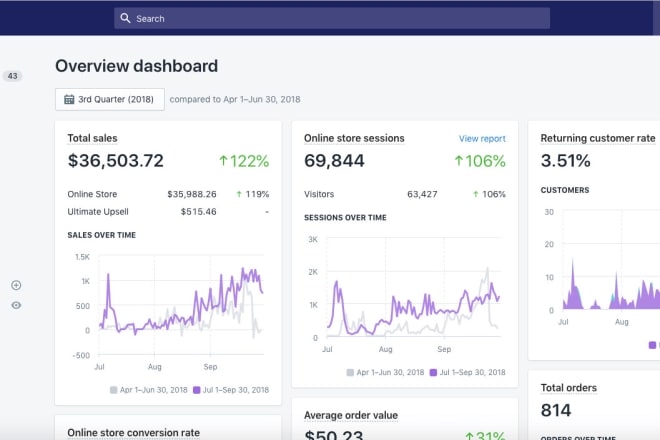
Task: Click purple Jul 1–Sep 30 swatch in sessions legend
Action: click(433, 372)
